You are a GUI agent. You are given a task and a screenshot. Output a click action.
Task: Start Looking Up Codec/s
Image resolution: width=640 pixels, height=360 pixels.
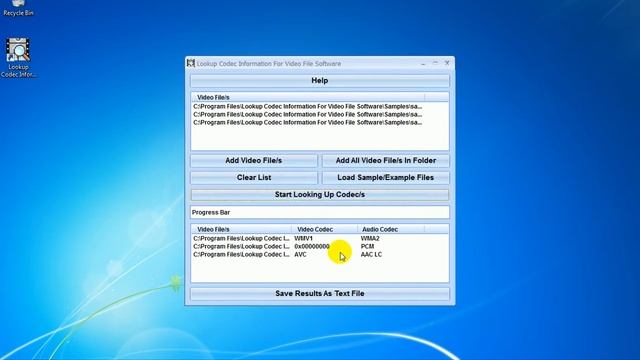(320, 195)
